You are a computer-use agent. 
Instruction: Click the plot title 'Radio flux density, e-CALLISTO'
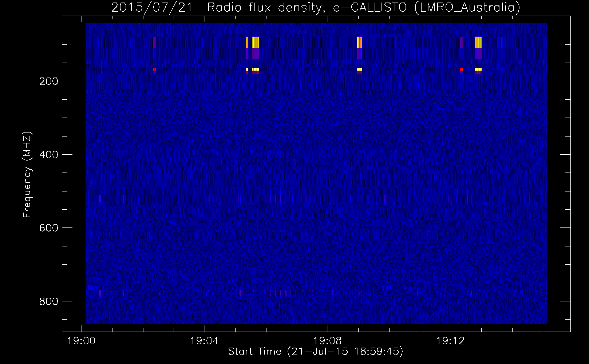click(x=307, y=8)
